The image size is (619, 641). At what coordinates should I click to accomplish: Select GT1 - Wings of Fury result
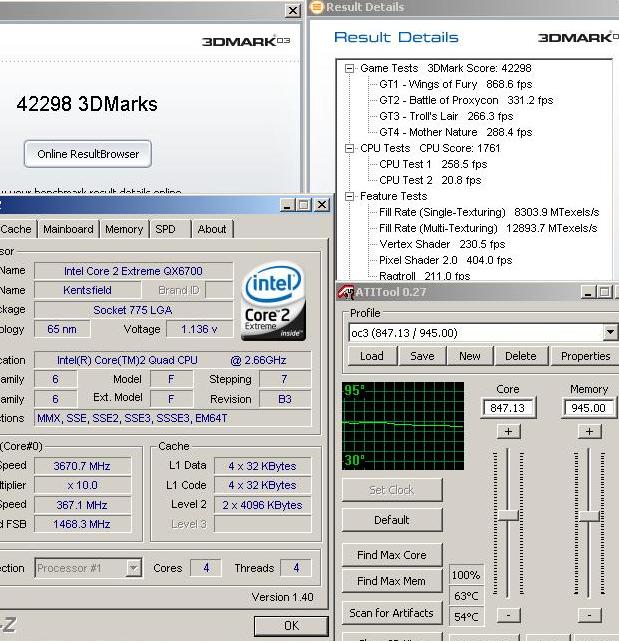455,84
